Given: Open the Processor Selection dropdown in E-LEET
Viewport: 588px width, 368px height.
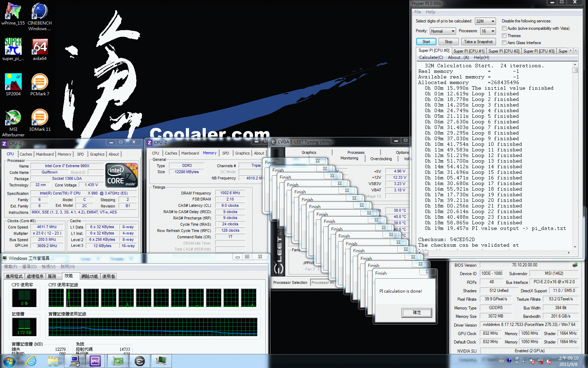Looking at the screenshot, I should pos(323,282).
